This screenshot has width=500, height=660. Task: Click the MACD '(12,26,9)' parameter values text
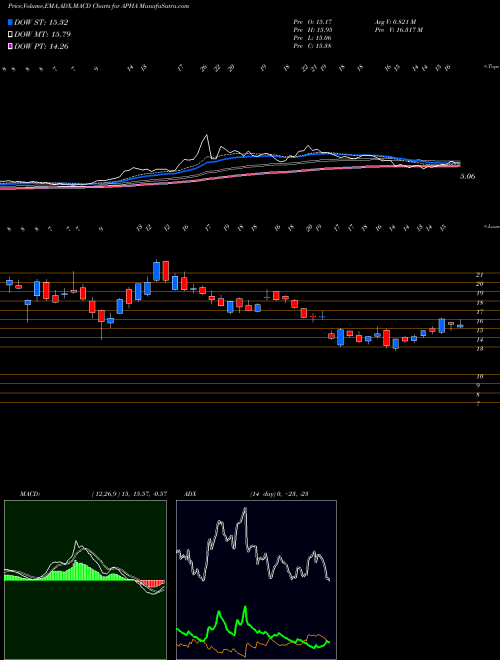(x=129, y=494)
